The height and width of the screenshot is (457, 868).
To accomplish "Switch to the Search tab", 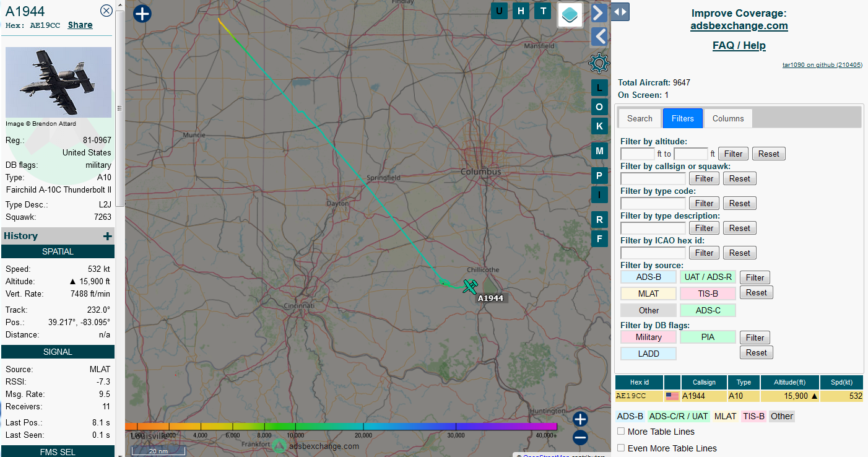I will click(x=640, y=118).
